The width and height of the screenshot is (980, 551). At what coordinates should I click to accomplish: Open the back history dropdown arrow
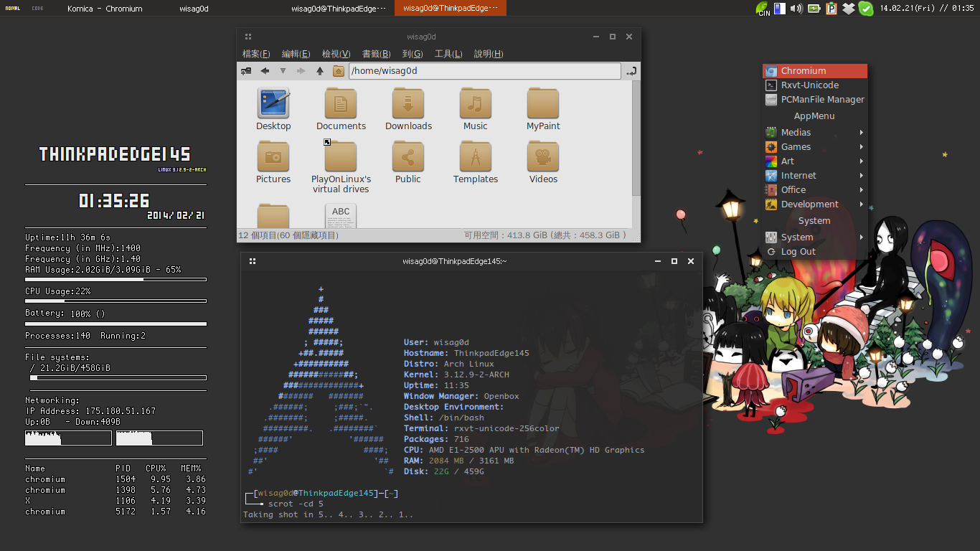pyautogui.click(x=283, y=71)
